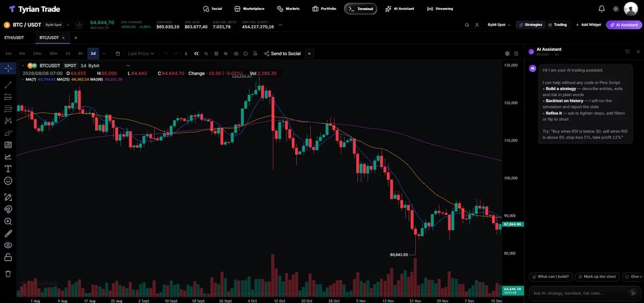Viewport: 644px width, 303px height.
Task: Collapse the MA indicators legend chevron
Action: 22,79
